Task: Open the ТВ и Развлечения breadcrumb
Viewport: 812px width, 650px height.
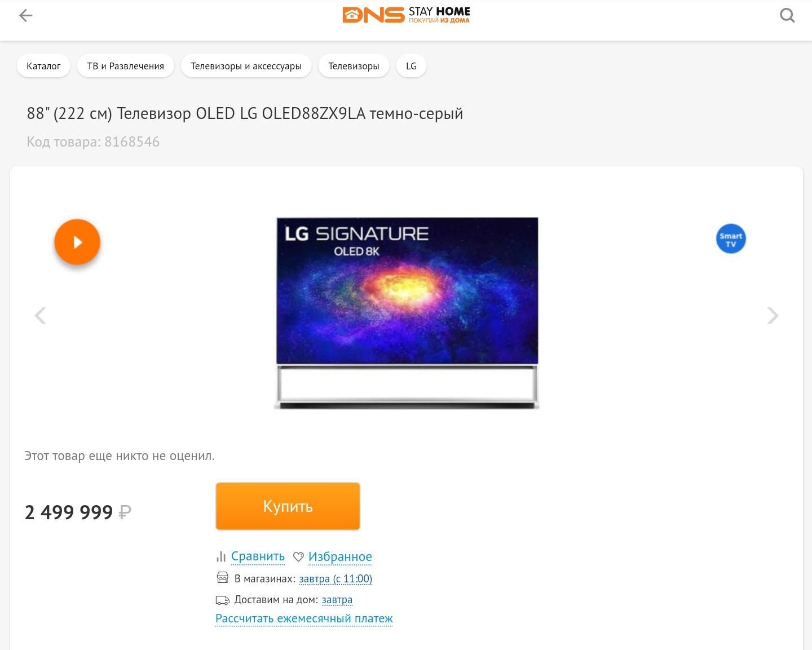Action: coord(125,66)
